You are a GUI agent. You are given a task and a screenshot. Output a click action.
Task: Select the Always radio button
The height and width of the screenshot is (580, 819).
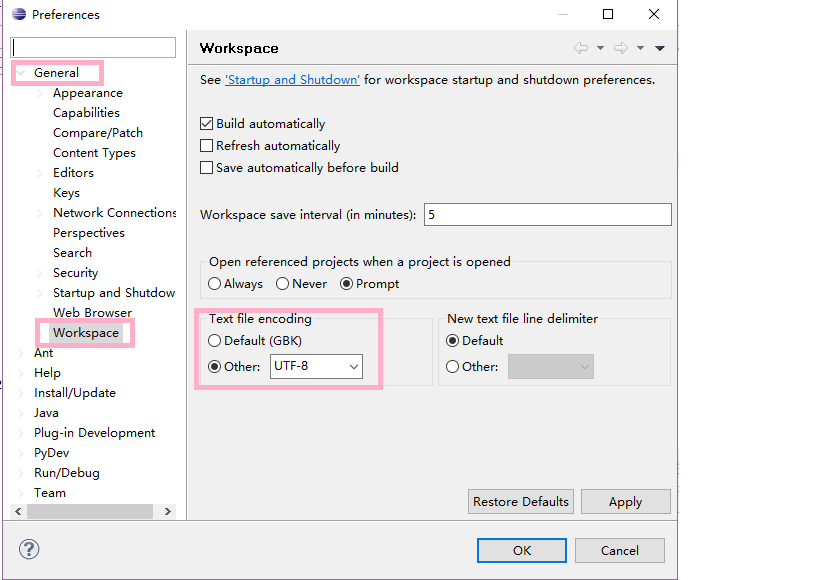point(215,284)
